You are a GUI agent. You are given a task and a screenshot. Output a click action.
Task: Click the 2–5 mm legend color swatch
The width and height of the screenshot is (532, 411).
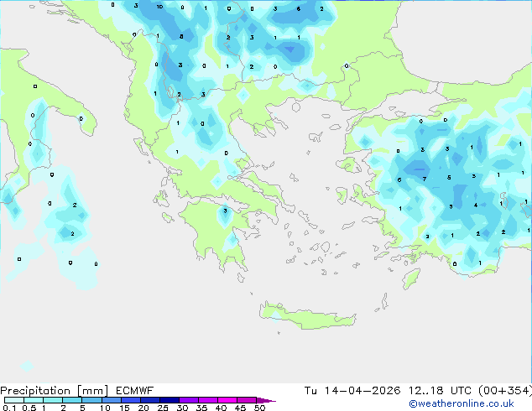point(72,400)
